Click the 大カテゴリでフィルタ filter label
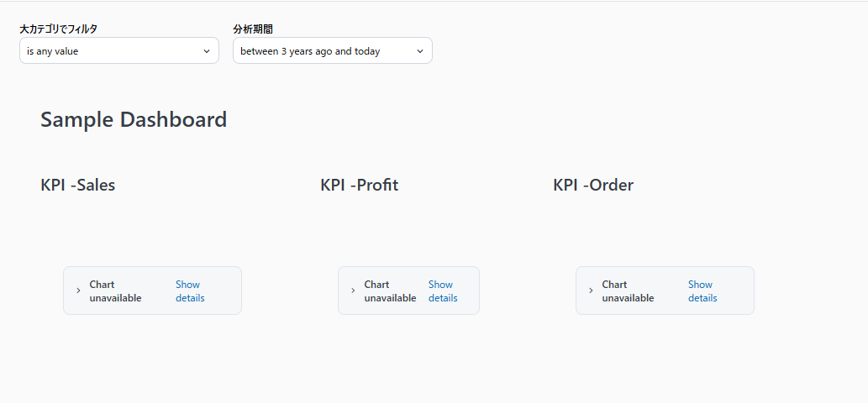 59,29
